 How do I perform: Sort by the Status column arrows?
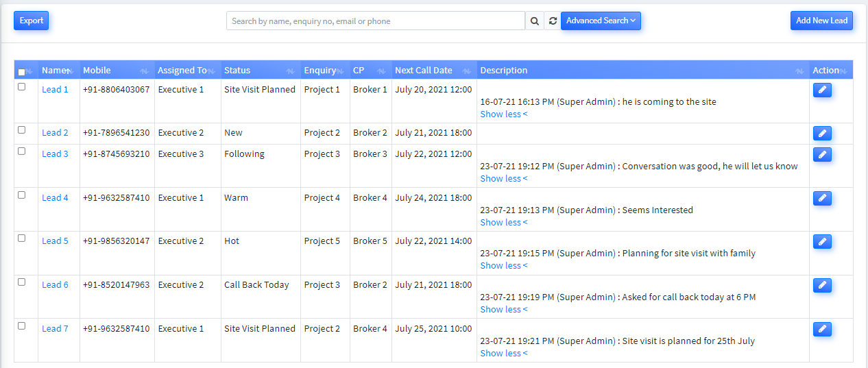[x=290, y=71]
